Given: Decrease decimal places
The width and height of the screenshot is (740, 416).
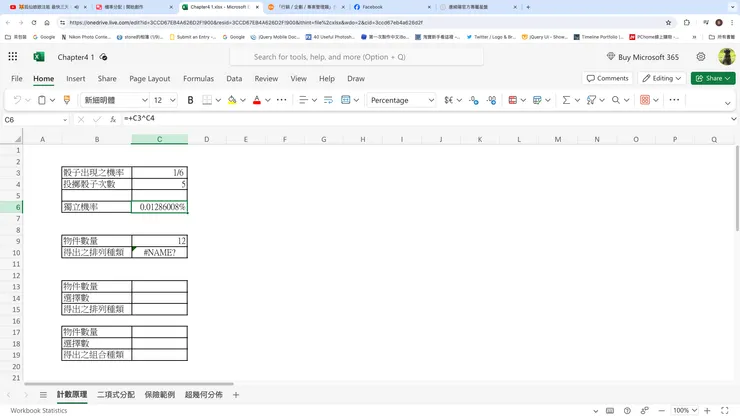Looking at the screenshot, I should [492, 100].
